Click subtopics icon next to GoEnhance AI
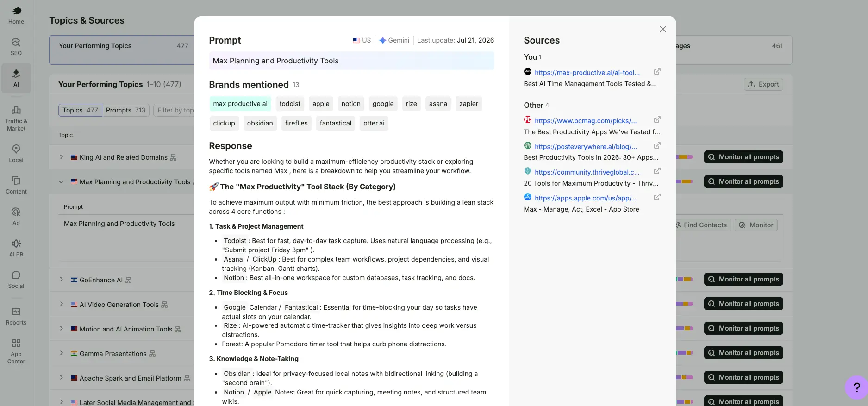868x406 pixels. 128,280
